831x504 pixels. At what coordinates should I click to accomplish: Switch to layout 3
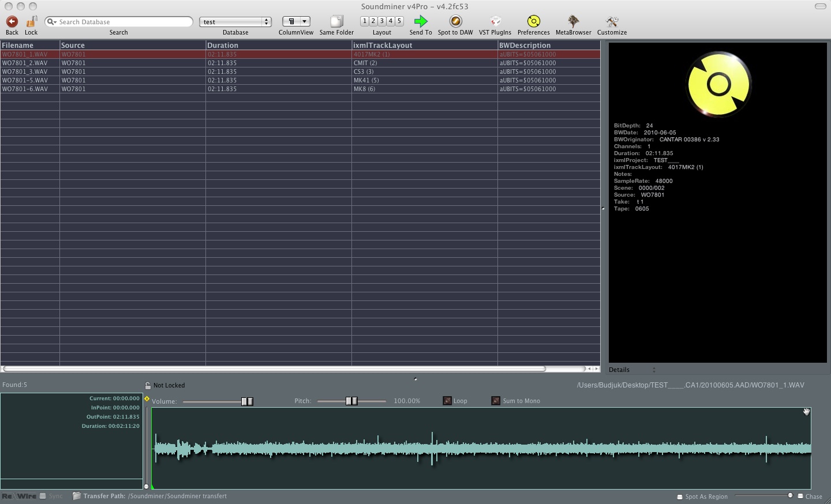click(x=382, y=21)
